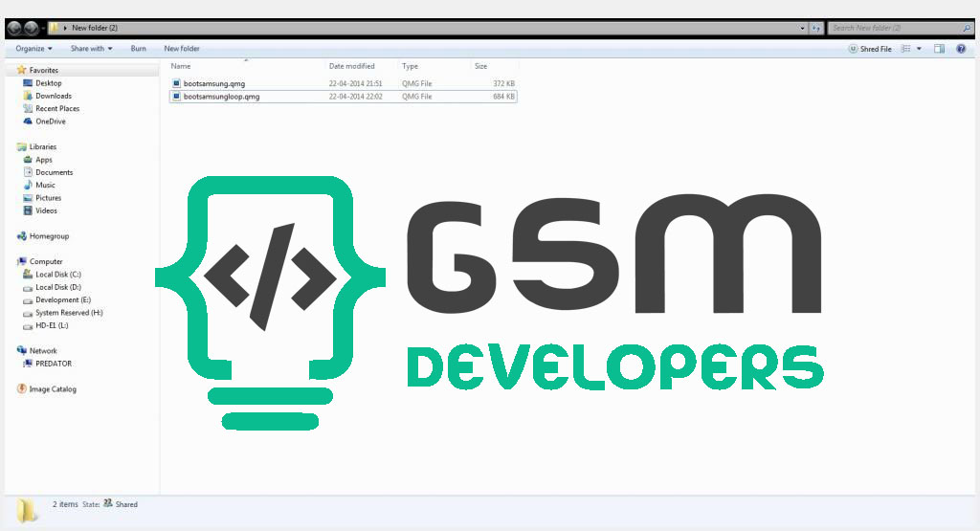Open Downloads in Favorites
The width and height of the screenshot is (980, 531).
(54, 96)
